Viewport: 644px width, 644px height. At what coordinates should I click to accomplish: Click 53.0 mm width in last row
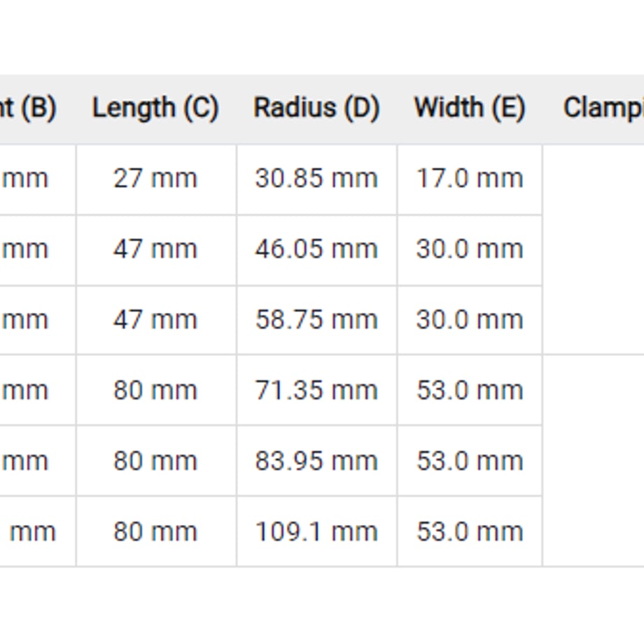coord(470,531)
